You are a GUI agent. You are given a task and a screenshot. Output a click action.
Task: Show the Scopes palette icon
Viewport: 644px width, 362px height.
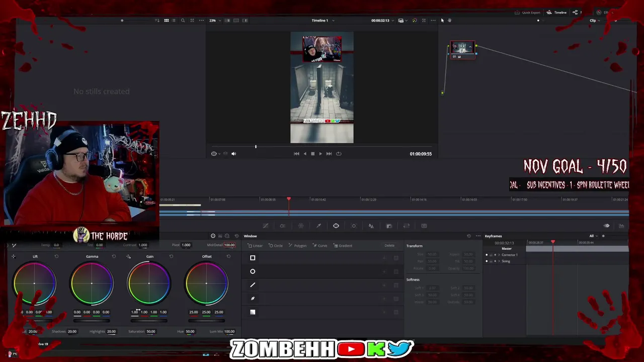[x=621, y=226]
